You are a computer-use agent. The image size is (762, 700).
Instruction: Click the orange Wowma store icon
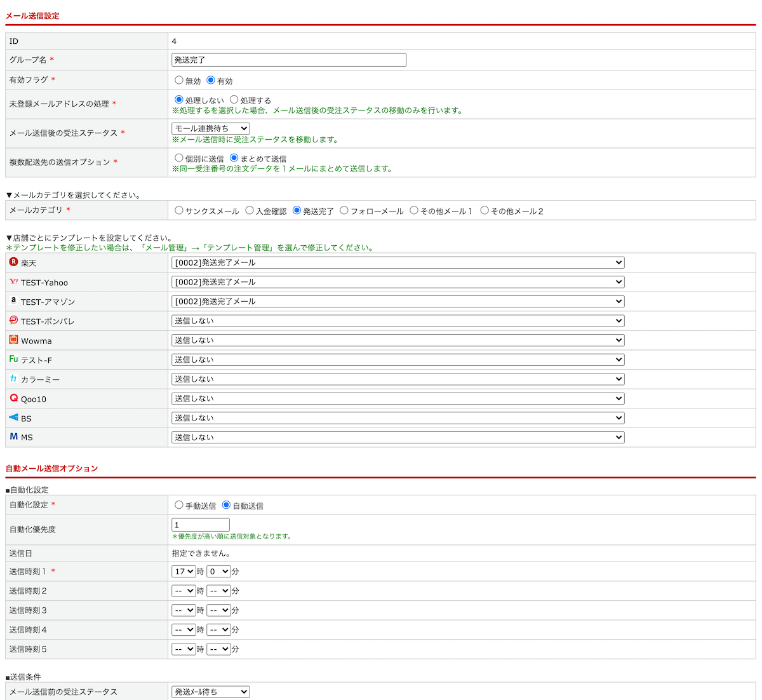coord(13,340)
